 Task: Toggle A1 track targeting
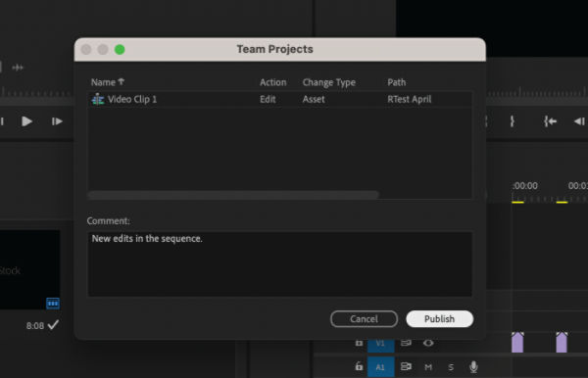pos(380,367)
